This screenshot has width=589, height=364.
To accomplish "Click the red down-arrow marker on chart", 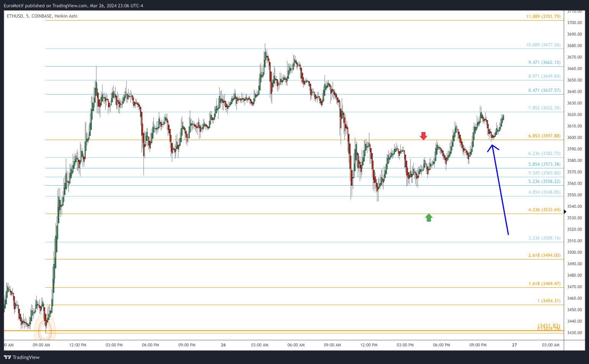I will (423, 136).
